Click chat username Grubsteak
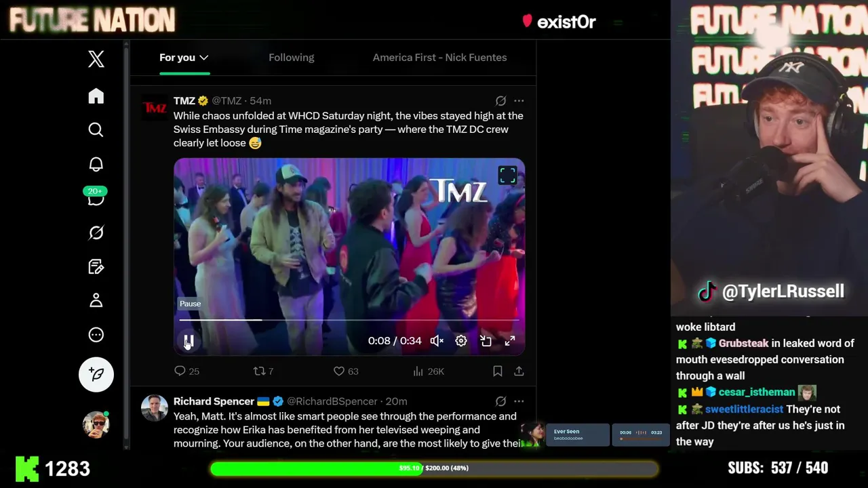The image size is (868, 488). click(744, 344)
